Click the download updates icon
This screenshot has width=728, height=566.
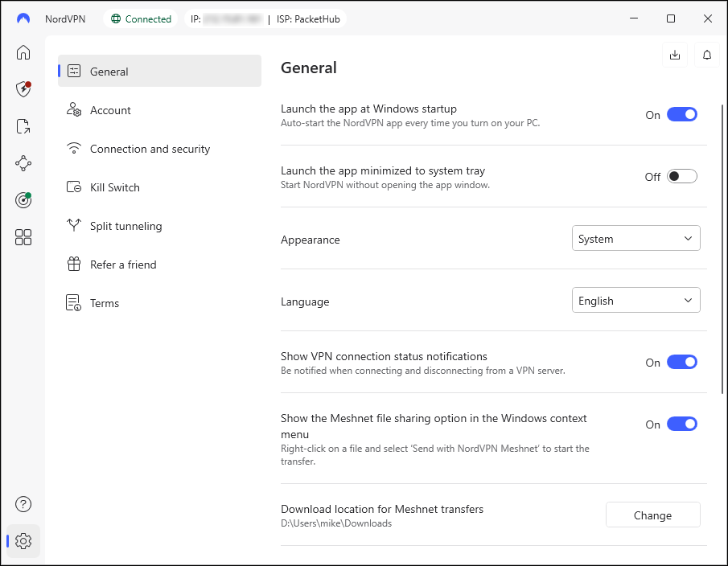click(675, 55)
